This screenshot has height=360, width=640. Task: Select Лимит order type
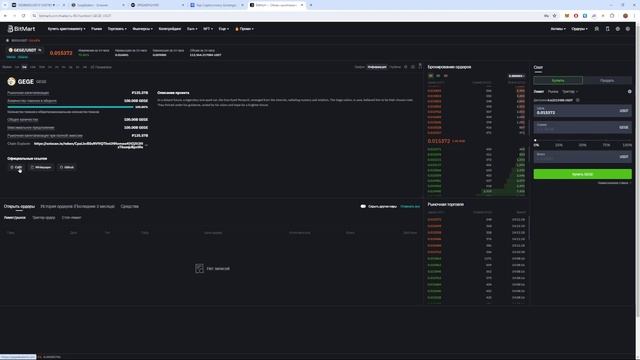pos(539,92)
